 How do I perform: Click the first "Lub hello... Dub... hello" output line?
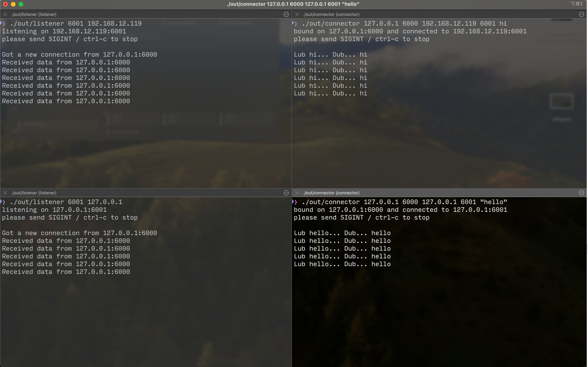[x=342, y=233]
